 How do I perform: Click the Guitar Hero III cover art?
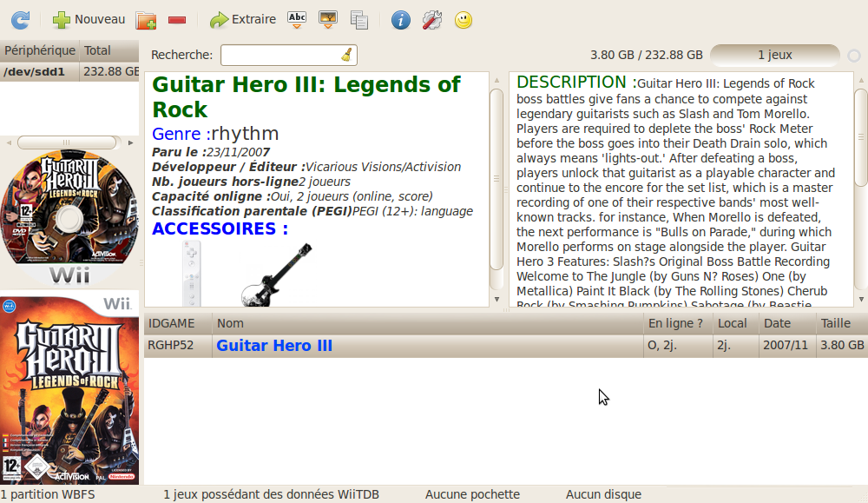tap(69, 390)
